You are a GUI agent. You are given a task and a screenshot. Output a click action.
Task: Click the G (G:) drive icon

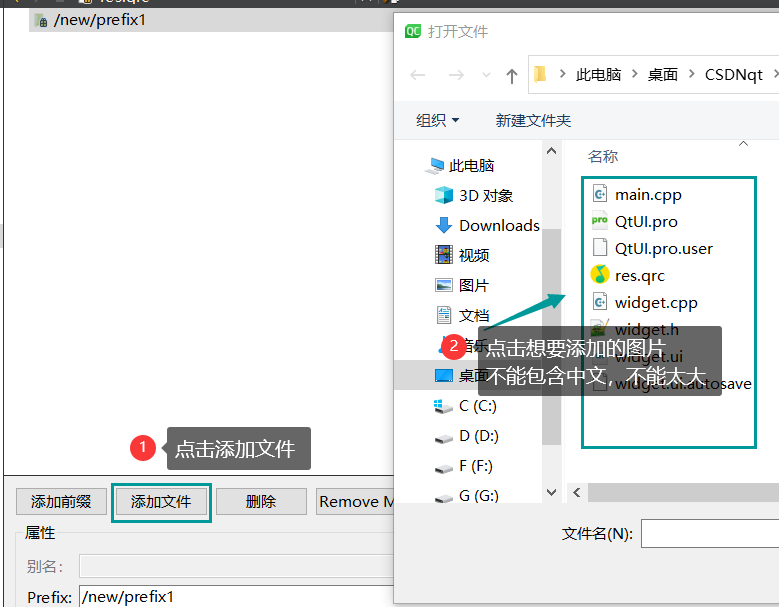point(444,498)
